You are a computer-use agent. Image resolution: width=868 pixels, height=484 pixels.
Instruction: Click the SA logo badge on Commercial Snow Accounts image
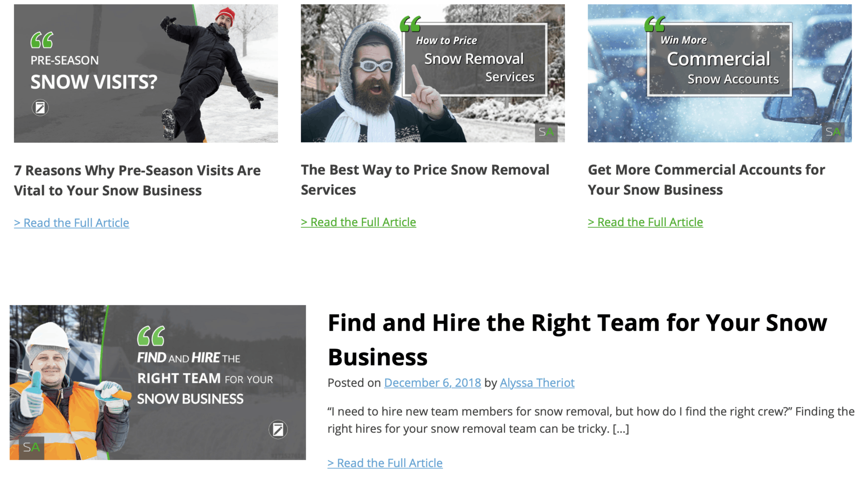833,132
